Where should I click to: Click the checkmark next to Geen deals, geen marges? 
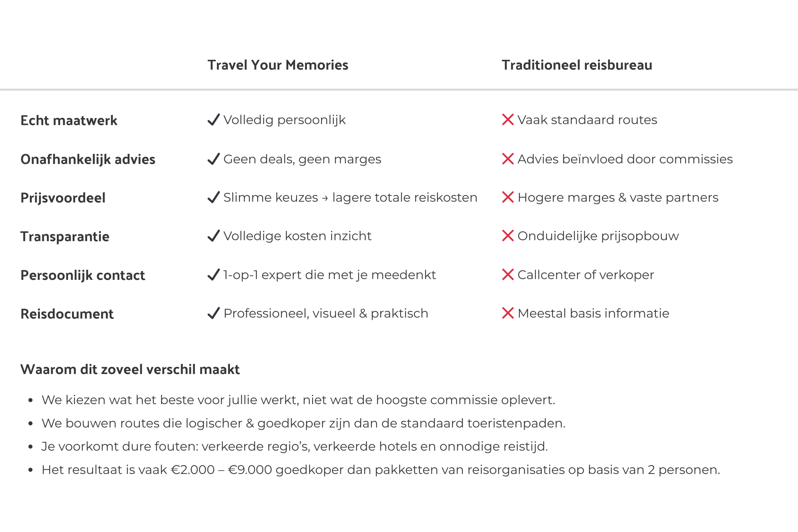tap(214, 159)
